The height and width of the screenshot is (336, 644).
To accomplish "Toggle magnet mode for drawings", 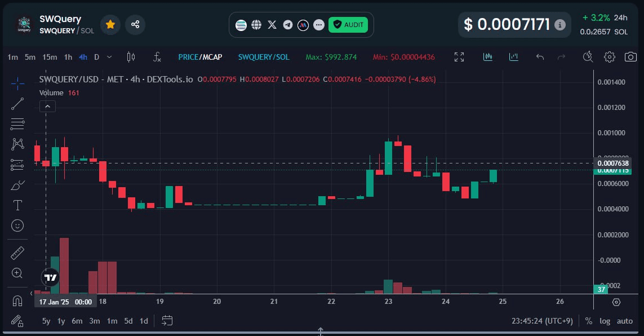I will coord(17,301).
